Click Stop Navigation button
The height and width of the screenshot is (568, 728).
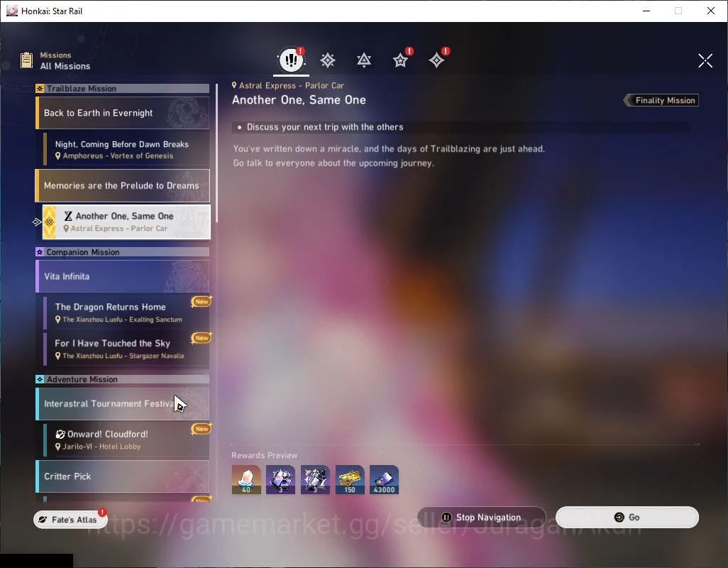(x=482, y=518)
